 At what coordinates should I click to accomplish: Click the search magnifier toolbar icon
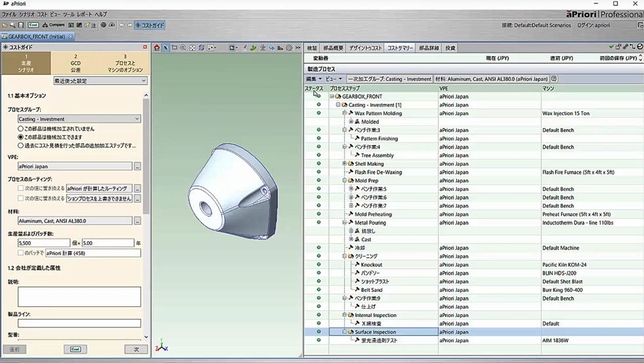(x=12, y=25)
